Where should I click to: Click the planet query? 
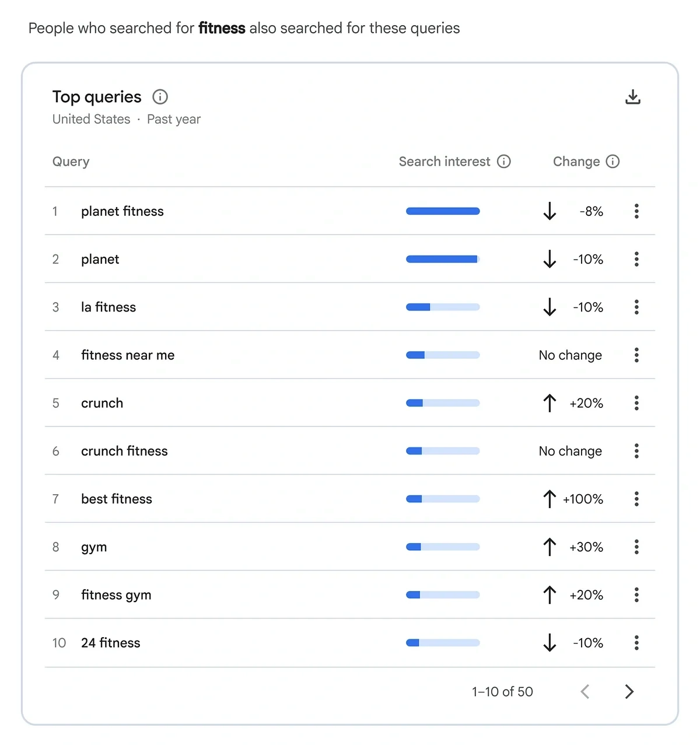100,260
